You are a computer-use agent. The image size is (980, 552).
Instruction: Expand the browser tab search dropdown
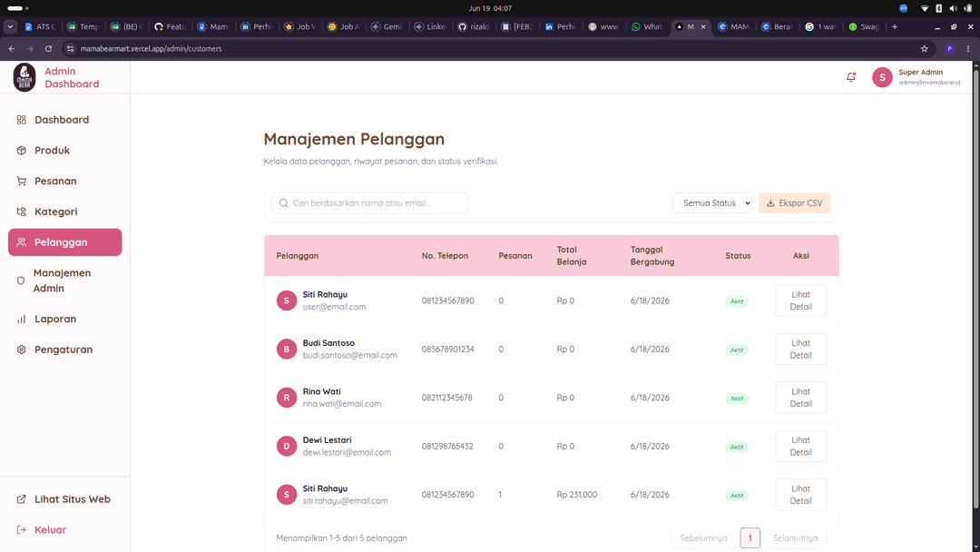tap(10, 27)
